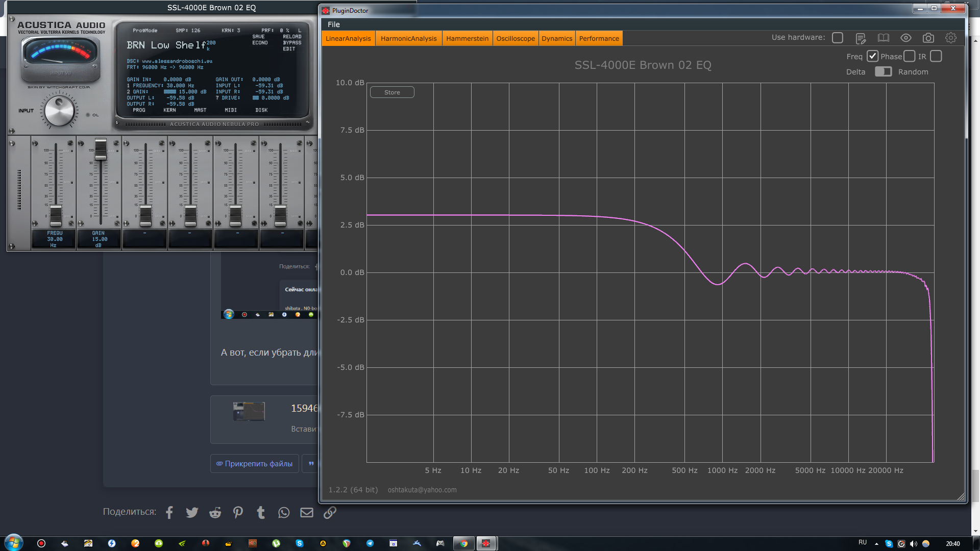The image size is (980, 551).
Task: Open the calendar icon in taskbar
Action: click(393, 543)
